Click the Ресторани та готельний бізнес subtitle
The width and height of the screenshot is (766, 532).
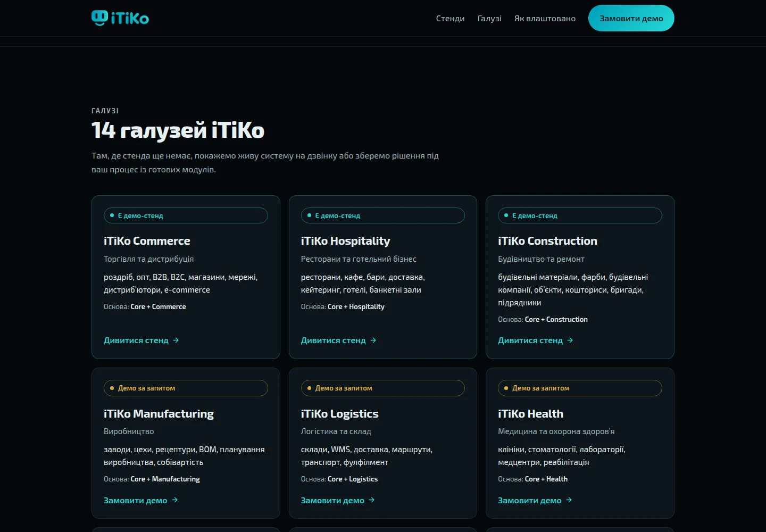tap(359, 259)
